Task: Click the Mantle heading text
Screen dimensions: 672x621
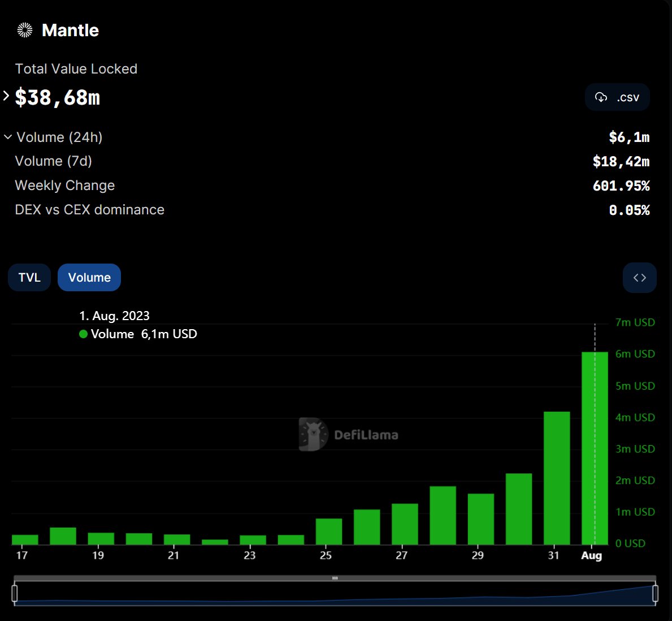Action: coord(70,30)
